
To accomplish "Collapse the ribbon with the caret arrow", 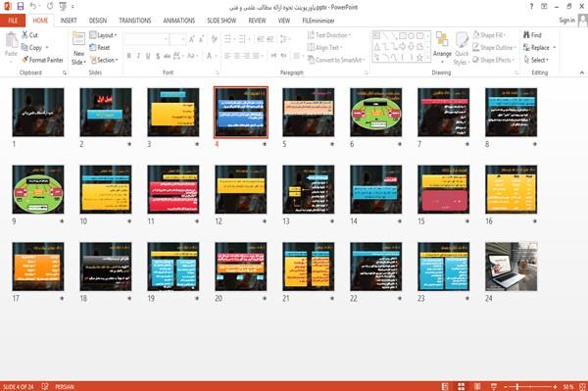I will coord(581,73).
